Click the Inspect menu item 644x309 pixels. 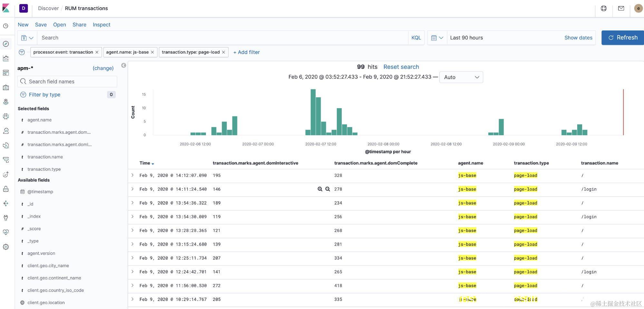point(101,25)
